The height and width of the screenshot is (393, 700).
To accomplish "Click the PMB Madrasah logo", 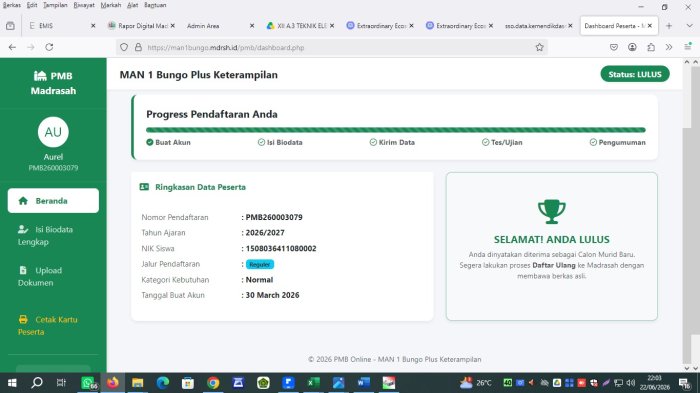I will (53, 83).
